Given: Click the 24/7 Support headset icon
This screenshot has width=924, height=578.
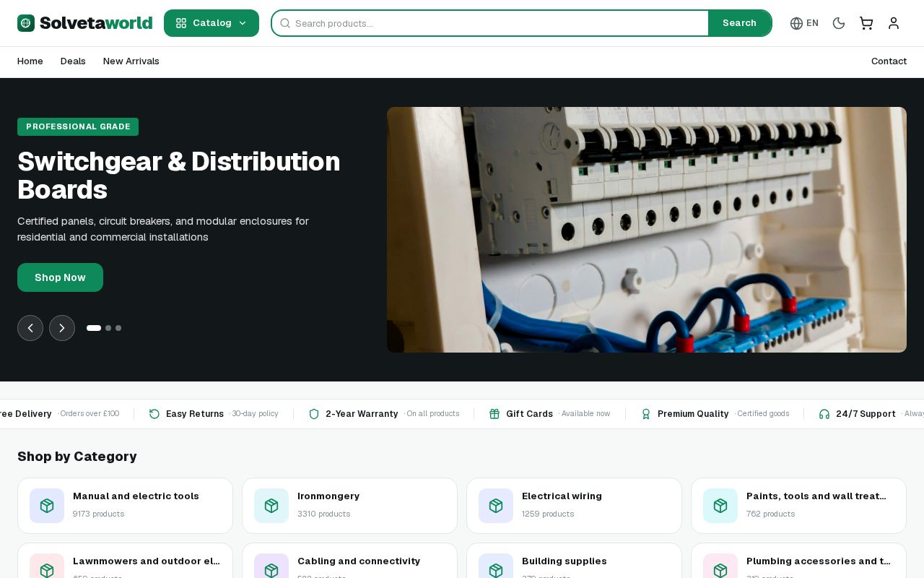Looking at the screenshot, I should tap(824, 414).
